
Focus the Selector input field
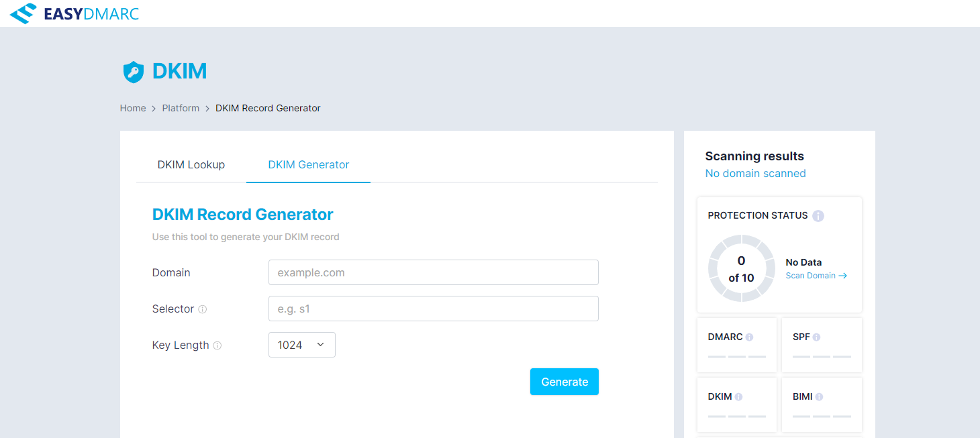pyautogui.click(x=433, y=309)
